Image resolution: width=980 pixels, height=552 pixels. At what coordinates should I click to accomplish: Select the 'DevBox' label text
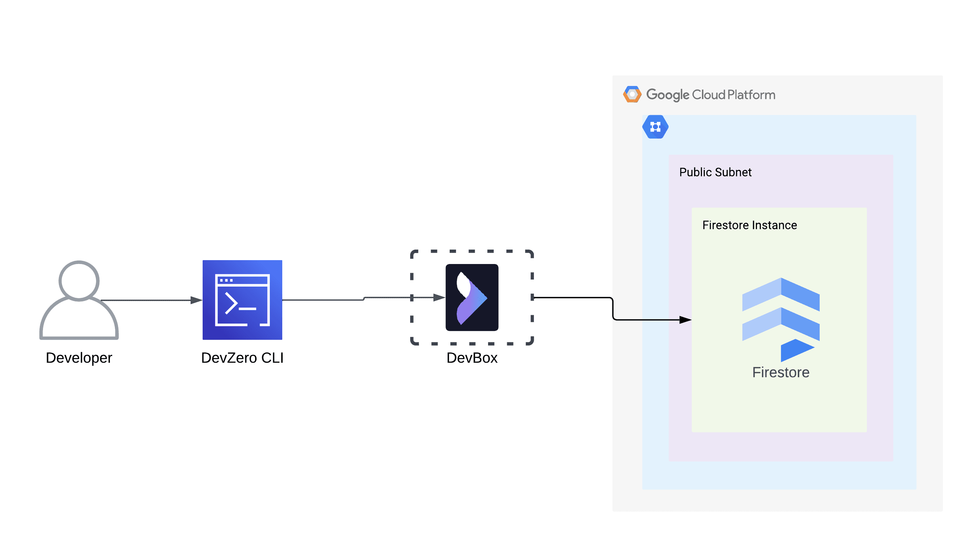pyautogui.click(x=472, y=358)
